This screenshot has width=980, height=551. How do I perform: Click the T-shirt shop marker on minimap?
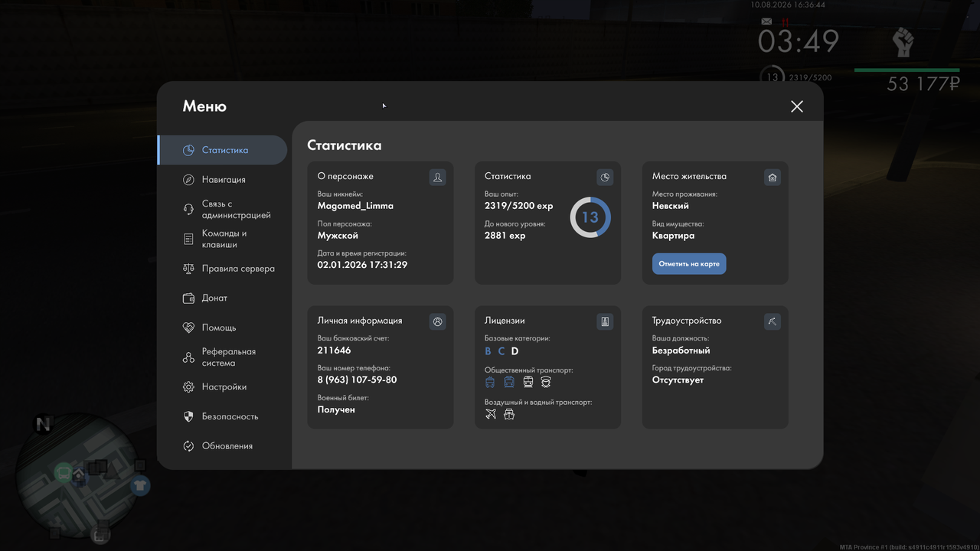pyautogui.click(x=139, y=485)
